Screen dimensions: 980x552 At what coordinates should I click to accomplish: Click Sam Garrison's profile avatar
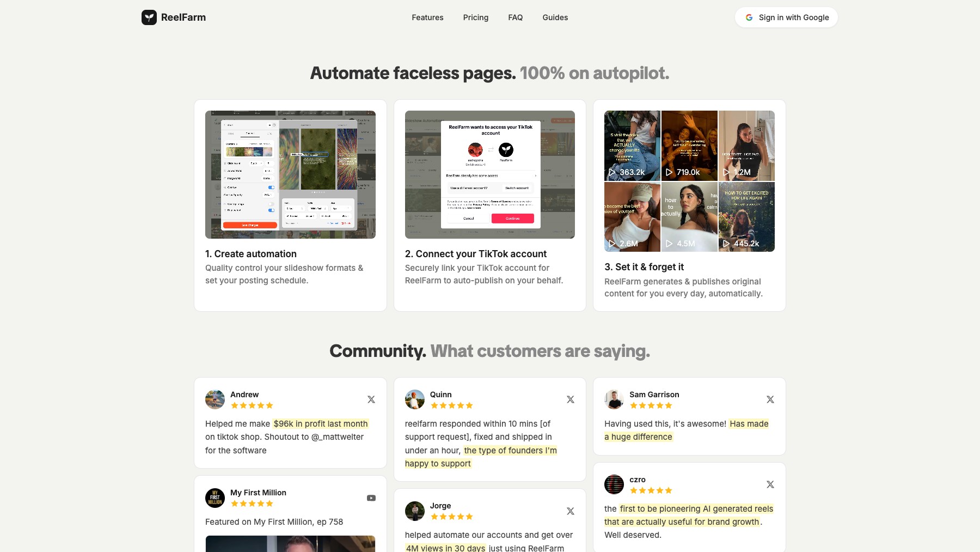click(614, 399)
